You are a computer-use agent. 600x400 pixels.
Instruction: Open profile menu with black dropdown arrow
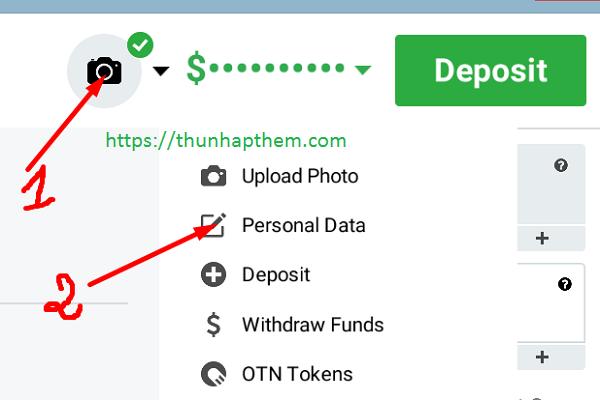[x=161, y=71]
